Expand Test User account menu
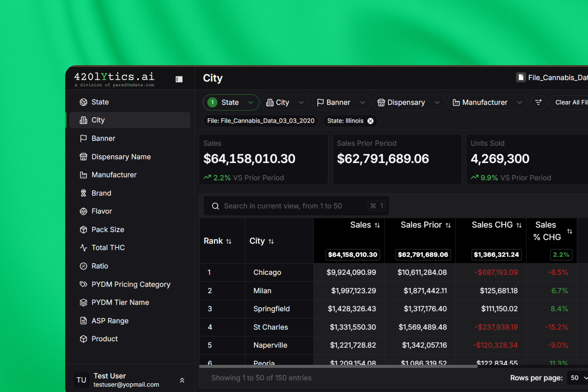The height and width of the screenshot is (392, 588). [182, 380]
